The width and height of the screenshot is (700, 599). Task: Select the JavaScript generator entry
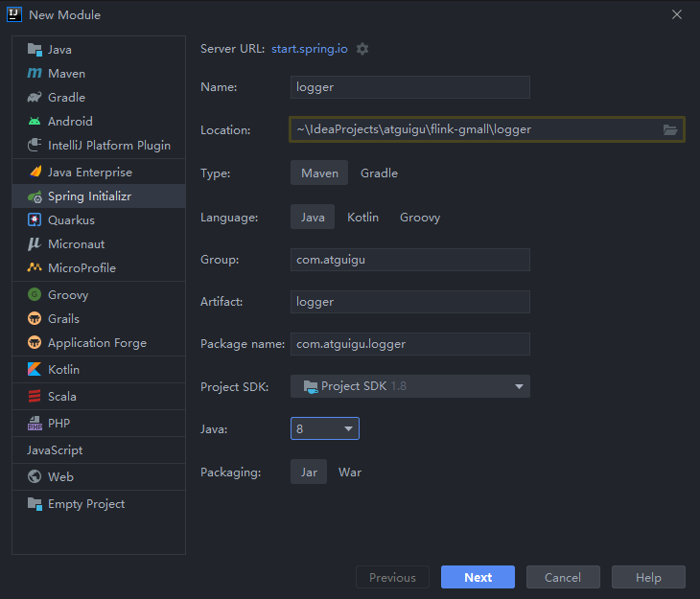click(99, 449)
